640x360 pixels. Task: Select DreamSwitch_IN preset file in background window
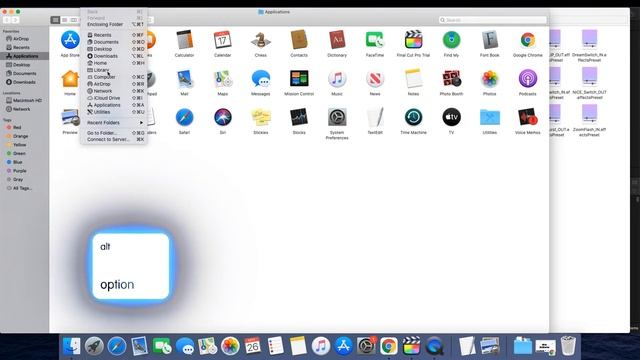pyautogui.click(x=589, y=45)
